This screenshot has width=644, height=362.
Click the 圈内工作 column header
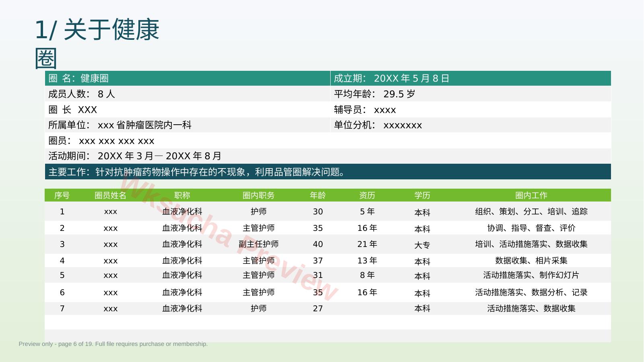coord(531,195)
